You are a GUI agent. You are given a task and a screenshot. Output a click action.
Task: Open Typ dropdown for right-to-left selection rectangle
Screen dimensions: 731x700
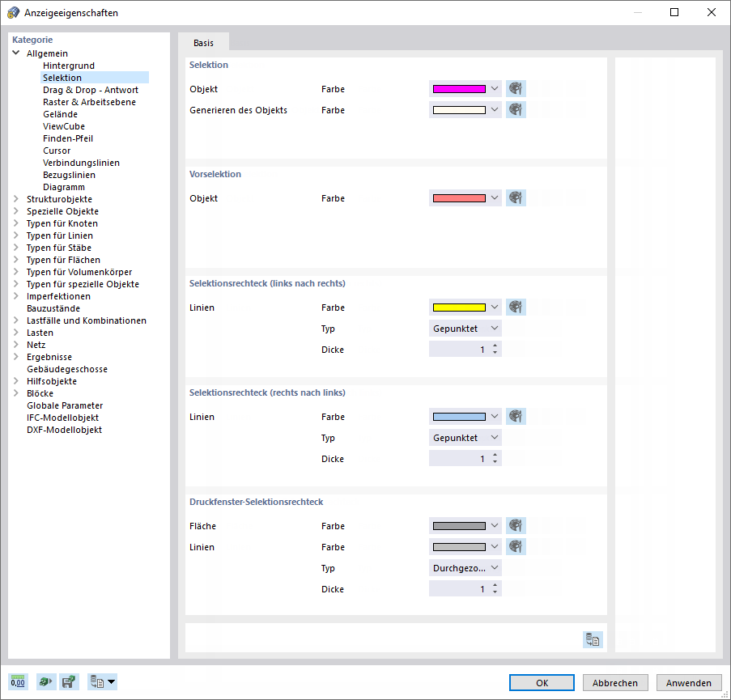click(x=465, y=438)
